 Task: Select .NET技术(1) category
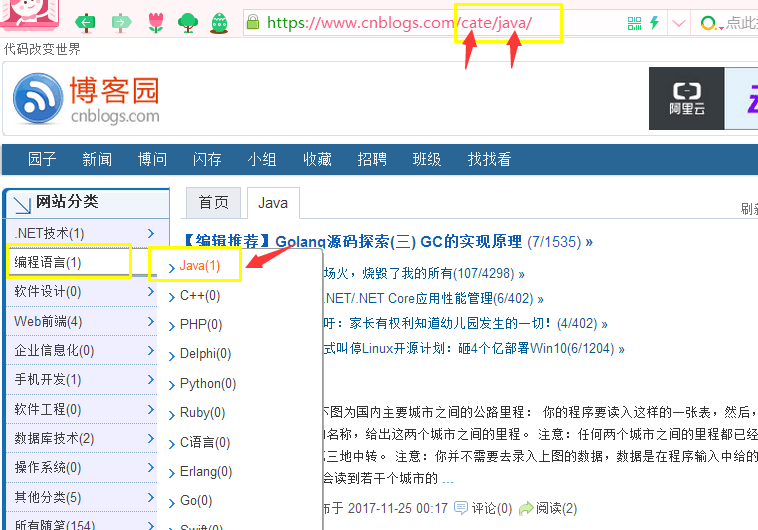[x=49, y=234]
